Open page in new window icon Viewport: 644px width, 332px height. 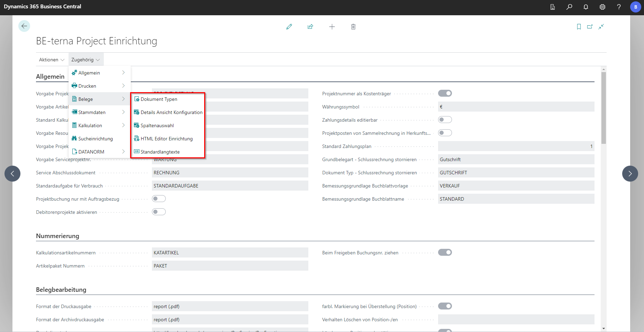pyautogui.click(x=590, y=27)
